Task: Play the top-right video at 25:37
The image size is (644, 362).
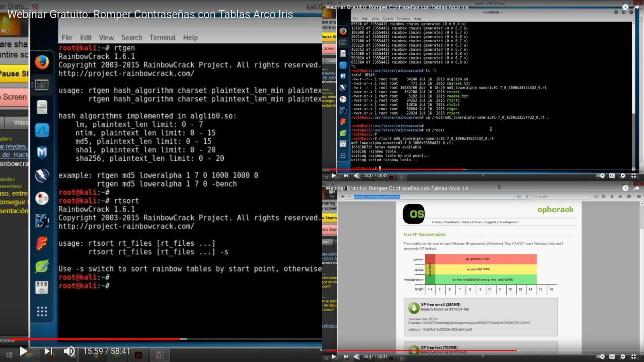Action: 333,176
